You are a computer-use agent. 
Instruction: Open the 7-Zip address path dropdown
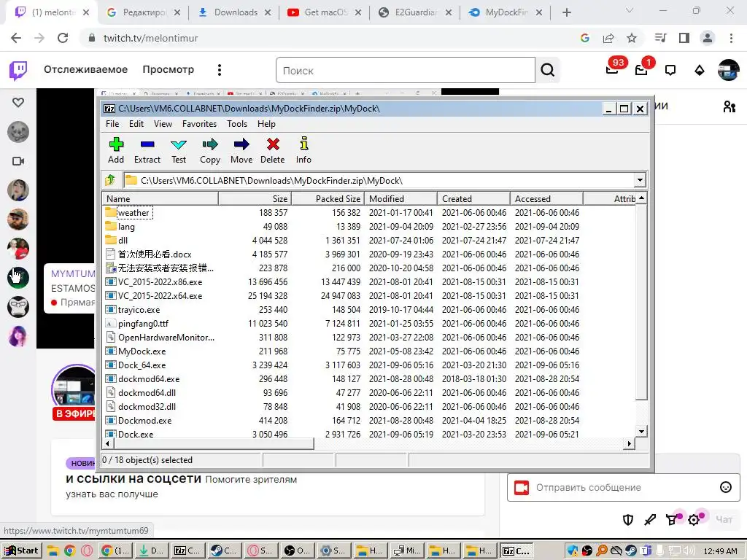[x=640, y=180]
